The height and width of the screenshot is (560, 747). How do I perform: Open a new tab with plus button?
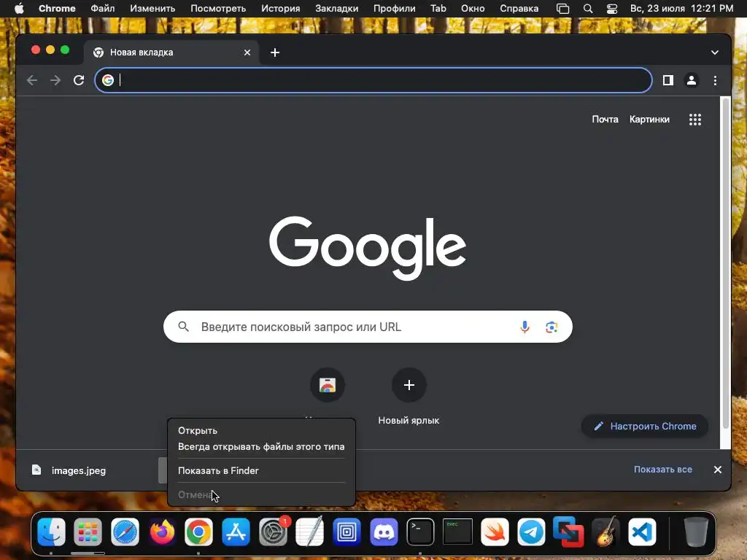tap(275, 52)
